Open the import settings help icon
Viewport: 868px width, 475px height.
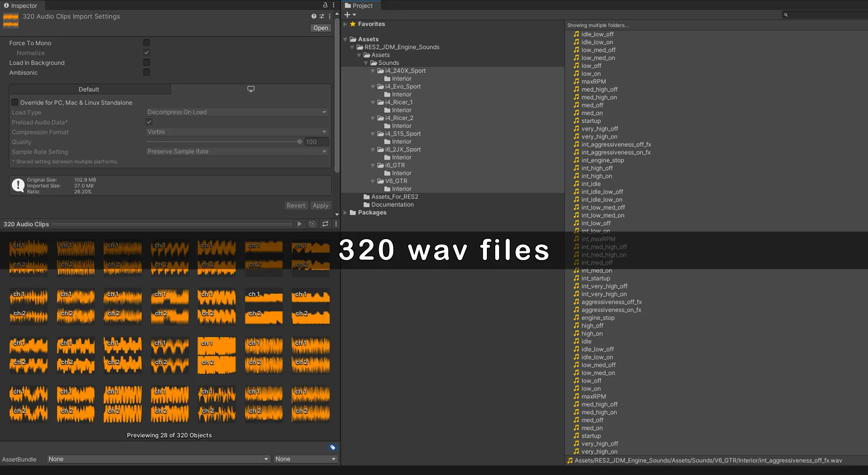pos(314,16)
